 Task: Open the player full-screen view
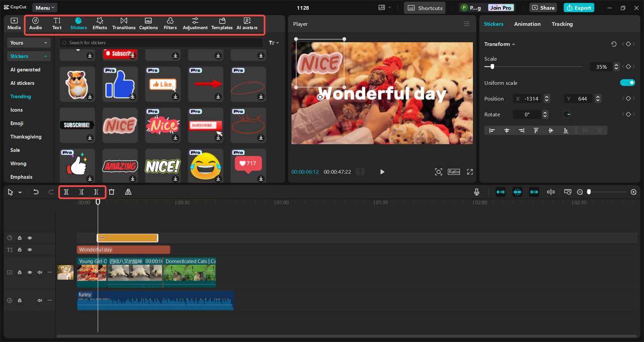(470, 172)
